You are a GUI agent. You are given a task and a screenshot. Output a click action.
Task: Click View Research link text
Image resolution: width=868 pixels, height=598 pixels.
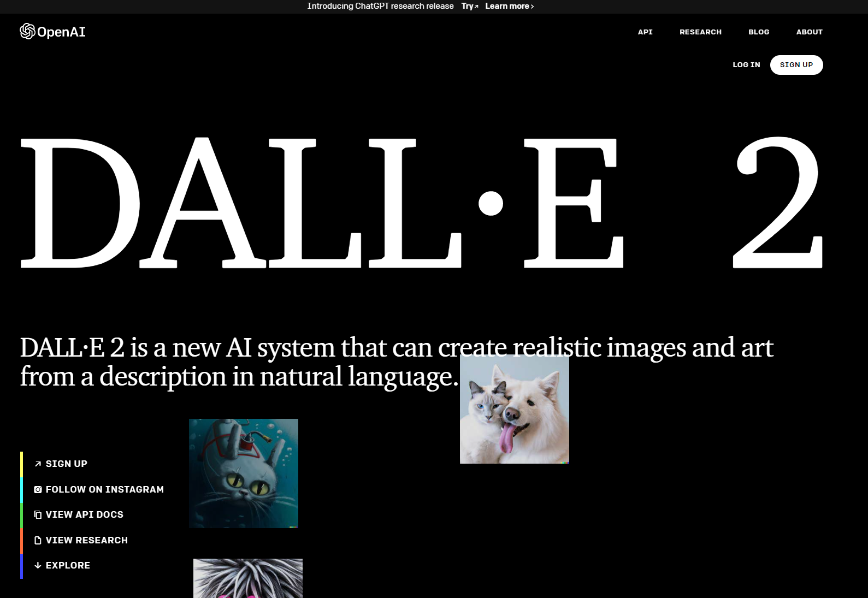[x=87, y=540]
